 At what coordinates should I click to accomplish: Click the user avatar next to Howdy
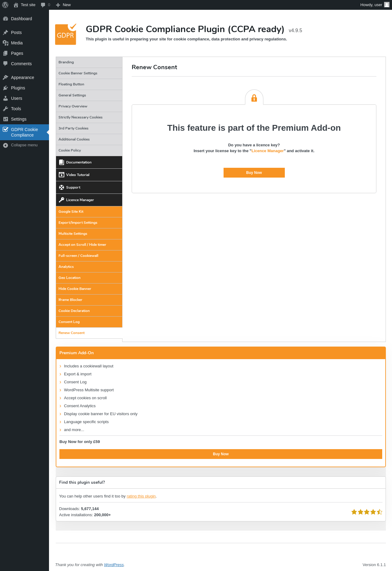387,5
